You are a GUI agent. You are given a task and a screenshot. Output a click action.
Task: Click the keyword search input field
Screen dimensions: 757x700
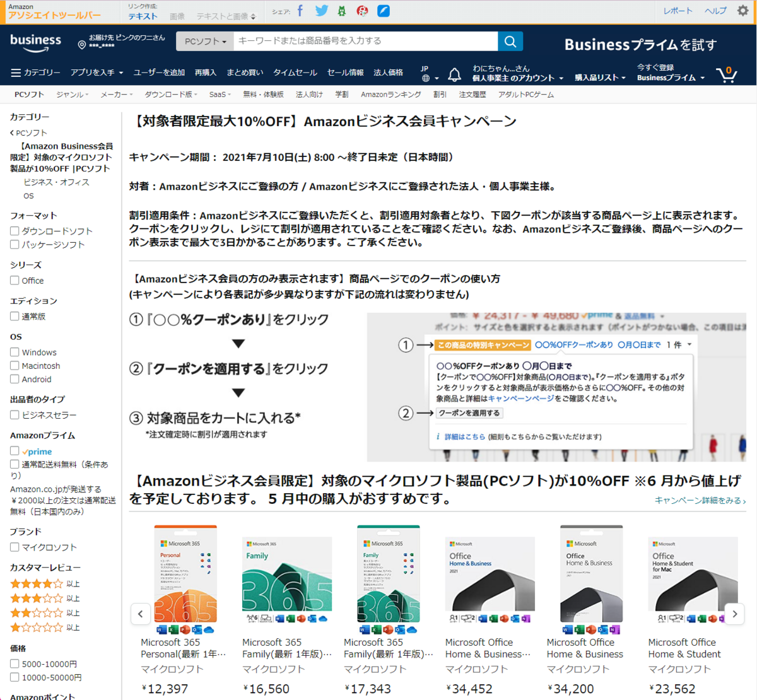click(x=366, y=41)
